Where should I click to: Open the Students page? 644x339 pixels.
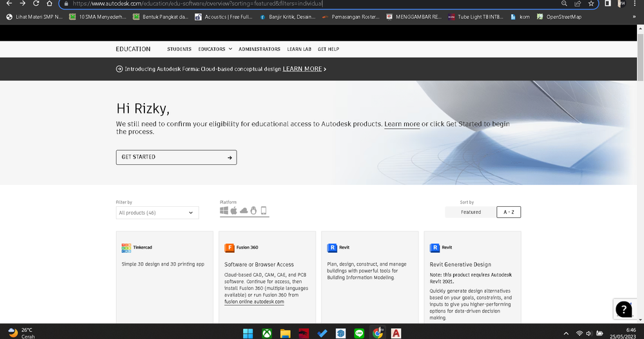click(179, 49)
